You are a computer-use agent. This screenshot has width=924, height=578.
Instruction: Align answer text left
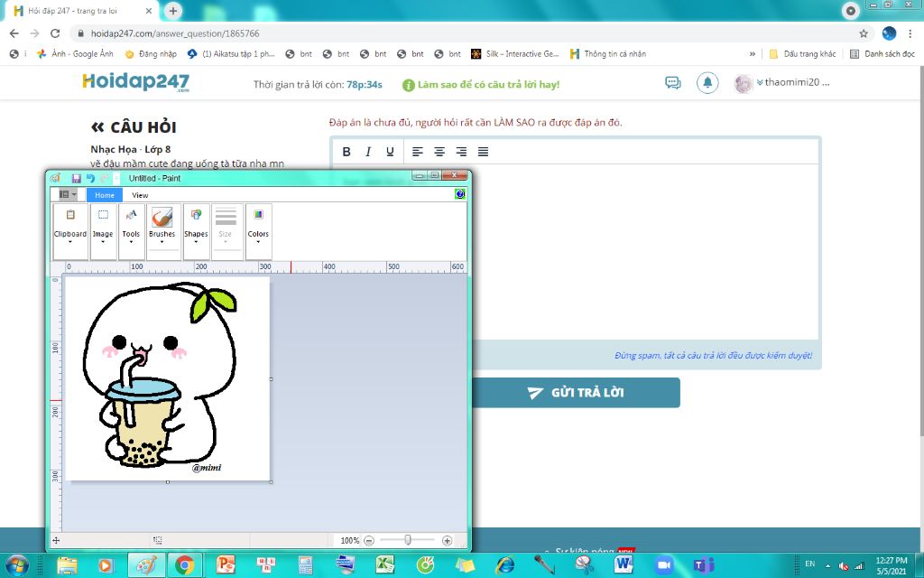417,152
